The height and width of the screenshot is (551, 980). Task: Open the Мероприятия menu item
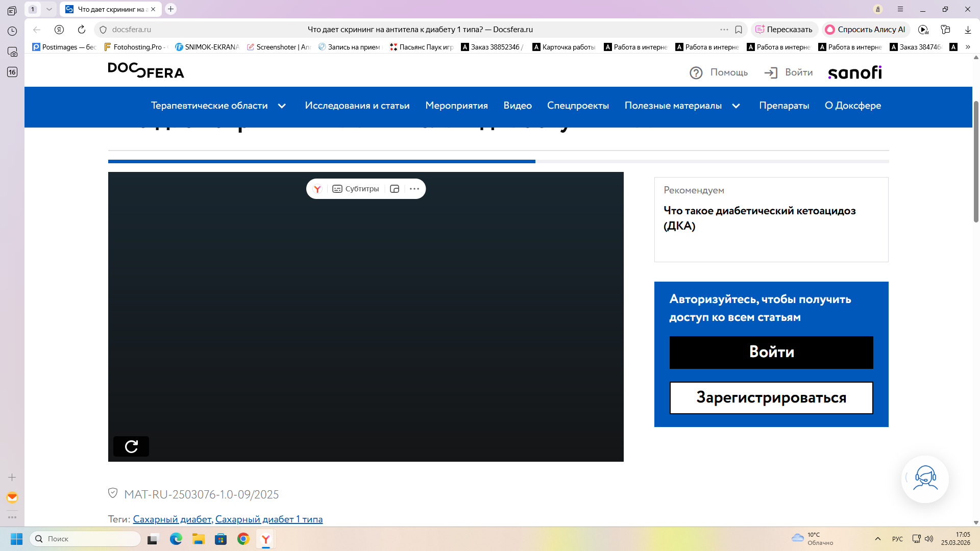[456, 106]
